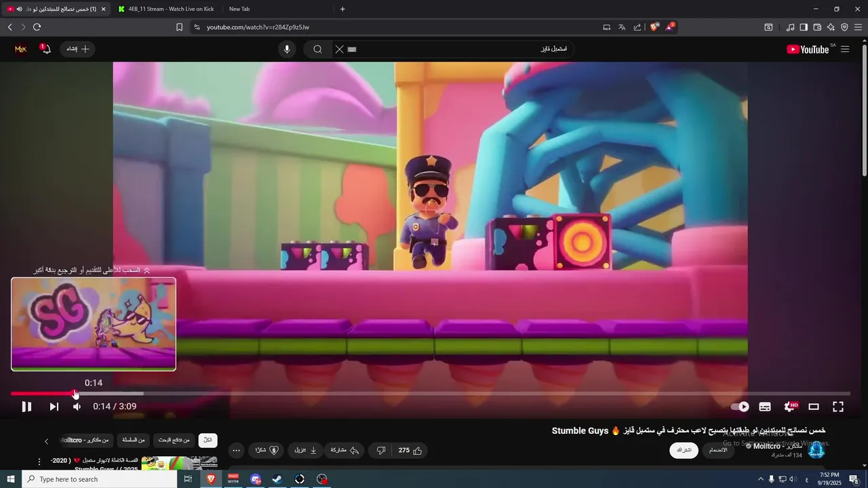
Task: Pause the video playback
Action: pos(26,407)
